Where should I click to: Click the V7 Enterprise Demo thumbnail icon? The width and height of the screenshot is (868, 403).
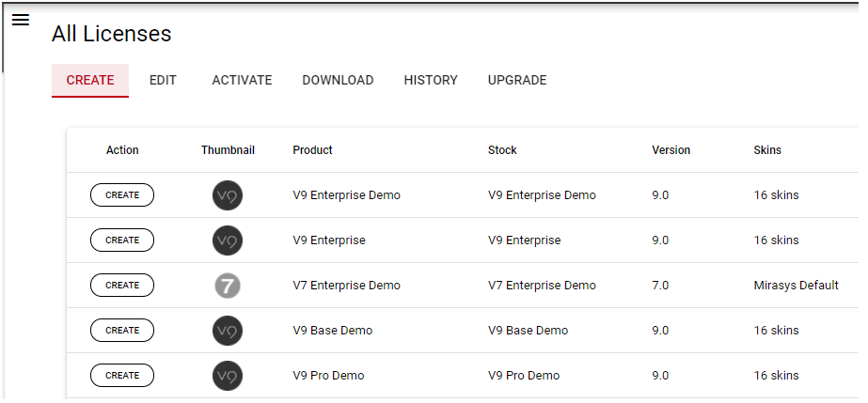(228, 286)
